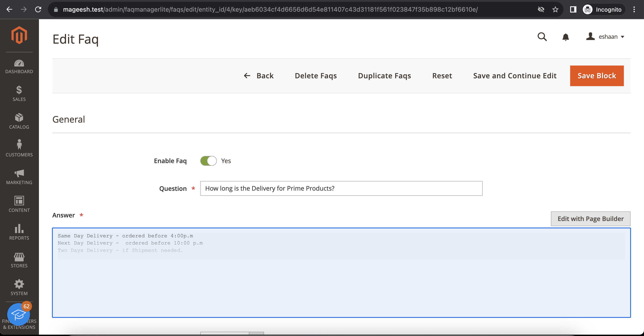Open the blue graduation cap help widget
Image resolution: width=644 pixels, height=336 pixels.
pyautogui.click(x=19, y=314)
